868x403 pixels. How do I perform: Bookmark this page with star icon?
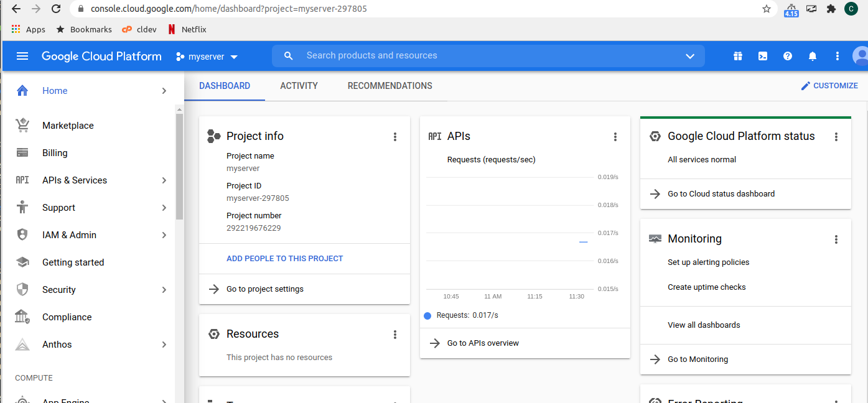[767, 9]
